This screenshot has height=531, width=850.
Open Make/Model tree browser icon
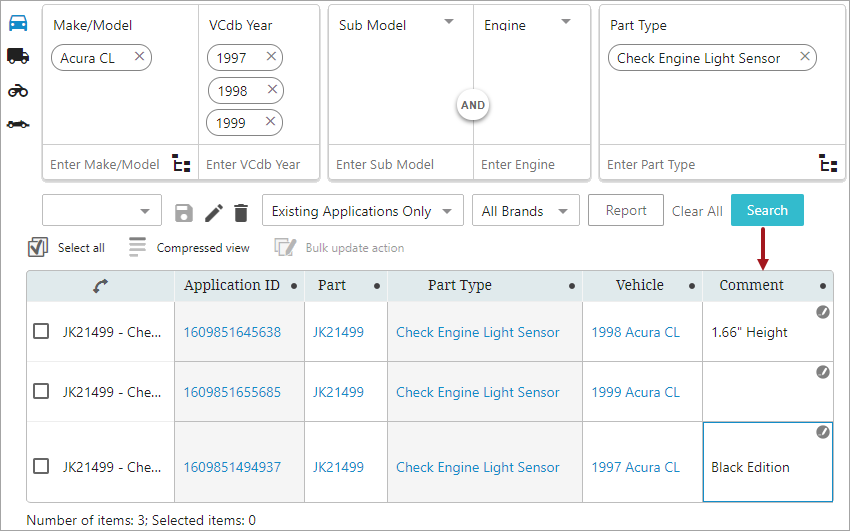point(182,163)
